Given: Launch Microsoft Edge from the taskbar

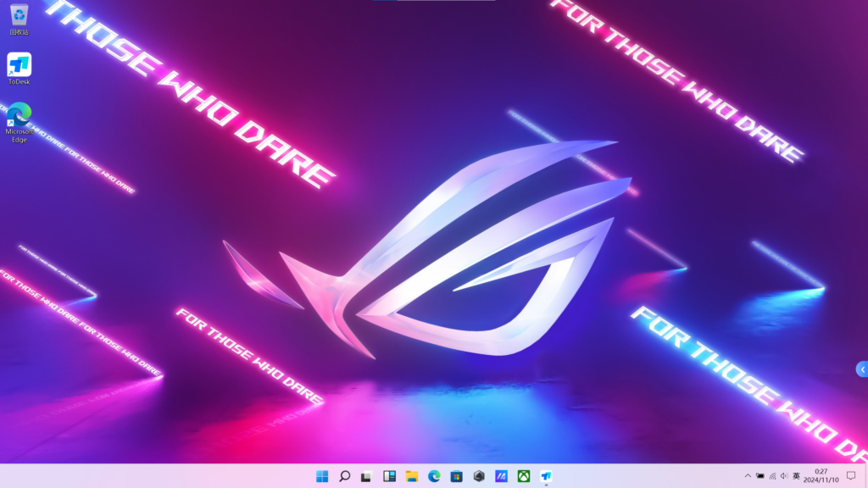Looking at the screenshot, I should 435,476.
